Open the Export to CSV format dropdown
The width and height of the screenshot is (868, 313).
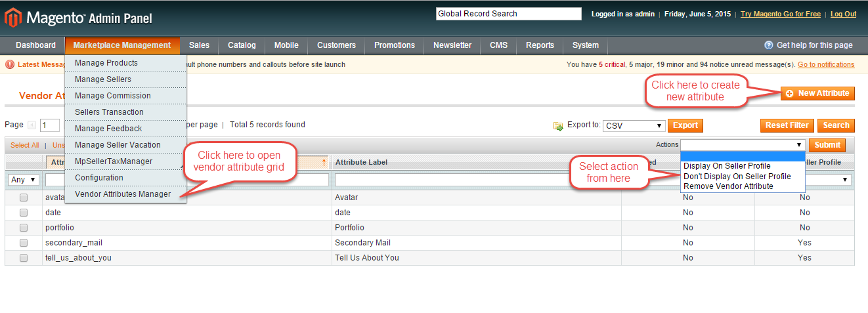(634, 126)
